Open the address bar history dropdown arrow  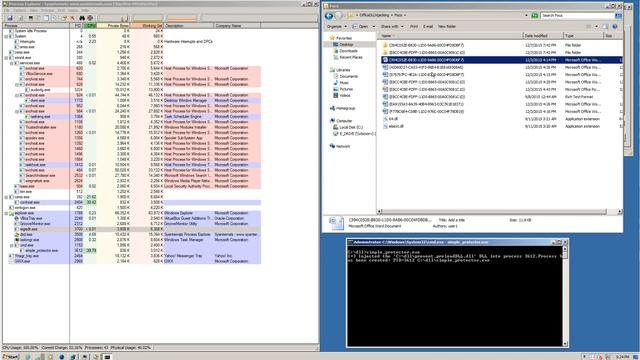(526, 16)
